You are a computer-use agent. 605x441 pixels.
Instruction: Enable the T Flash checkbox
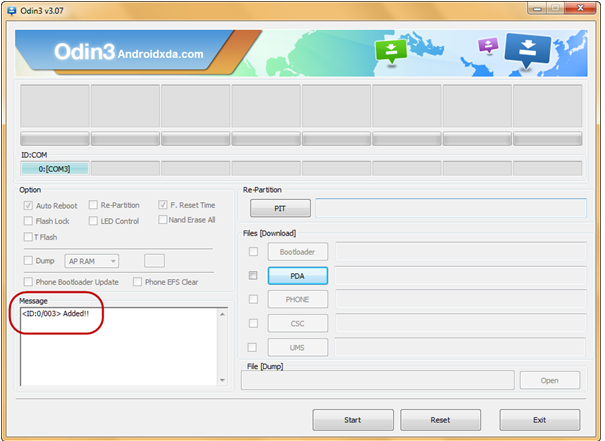click(28, 237)
